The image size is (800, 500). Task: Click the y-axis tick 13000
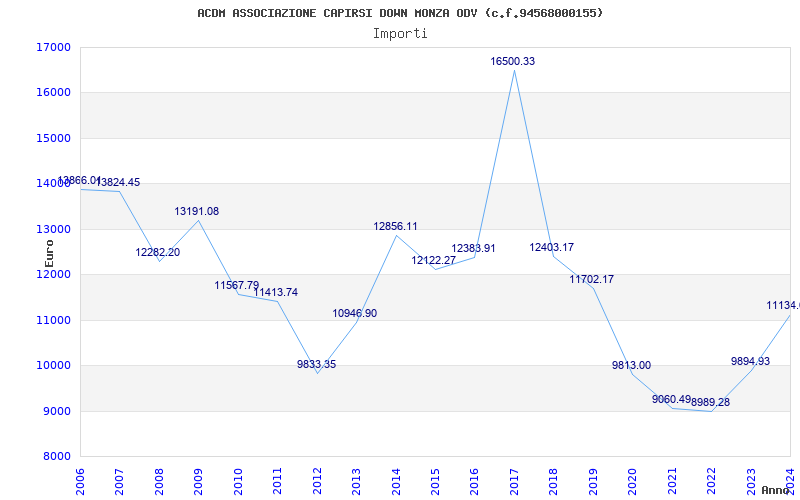pos(54,229)
